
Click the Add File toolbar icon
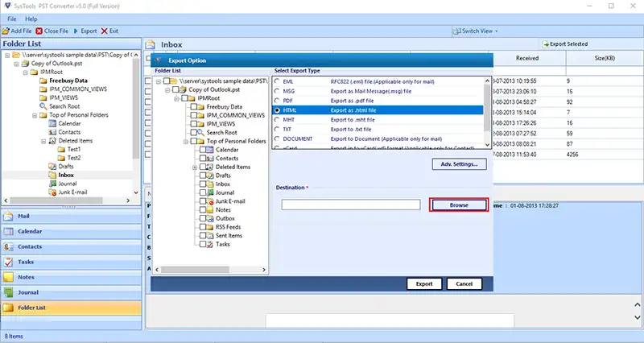(x=6, y=31)
